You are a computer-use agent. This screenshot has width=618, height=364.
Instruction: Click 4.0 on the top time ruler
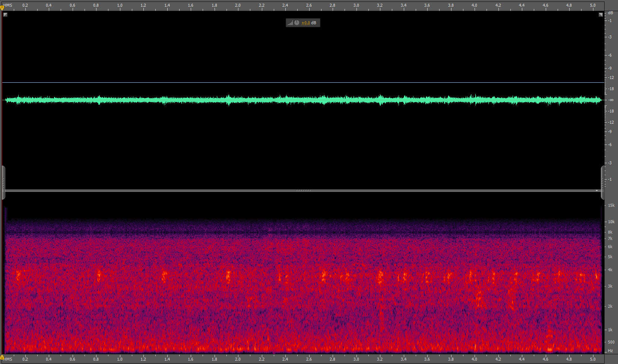(x=474, y=5)
